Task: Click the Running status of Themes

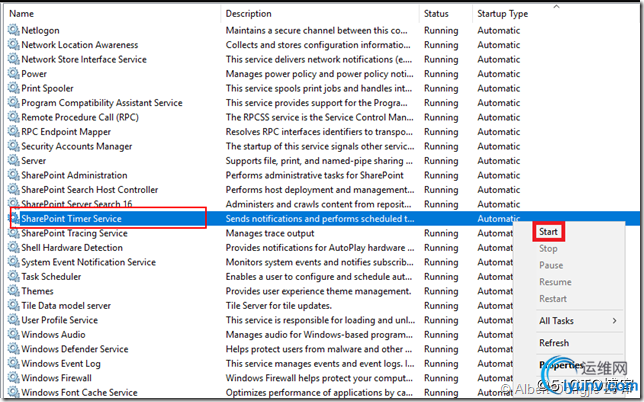Action: pos(441,291)
